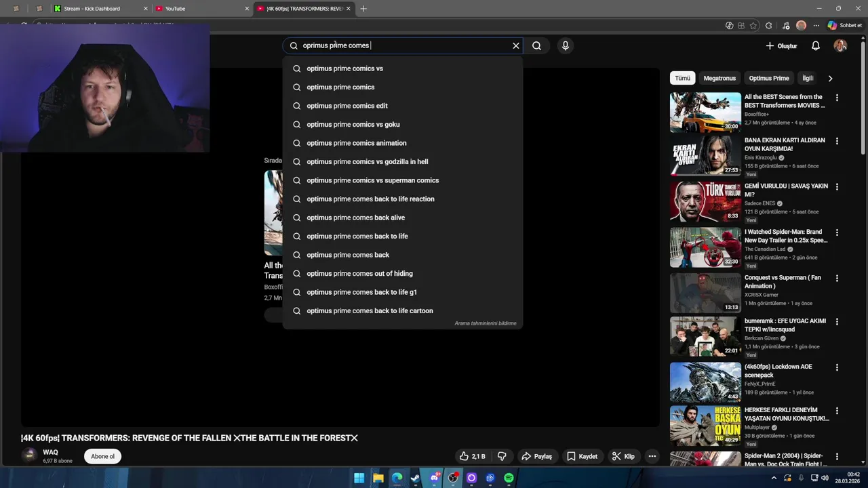Select "optimus prime comes back to life reaction"
The height and width of the screenshot is (488, 868).
click(403, 199)
